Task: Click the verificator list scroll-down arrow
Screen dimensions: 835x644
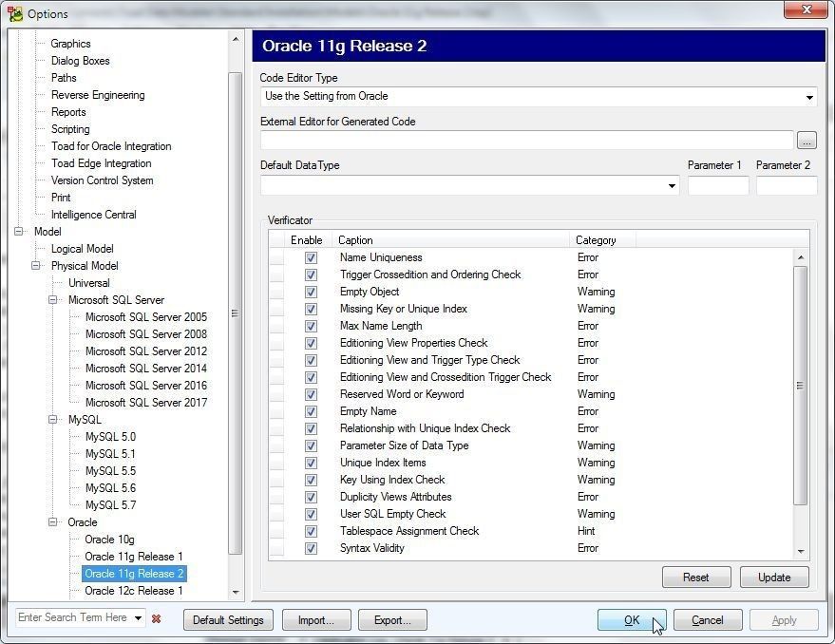Action: coord(801,552)
